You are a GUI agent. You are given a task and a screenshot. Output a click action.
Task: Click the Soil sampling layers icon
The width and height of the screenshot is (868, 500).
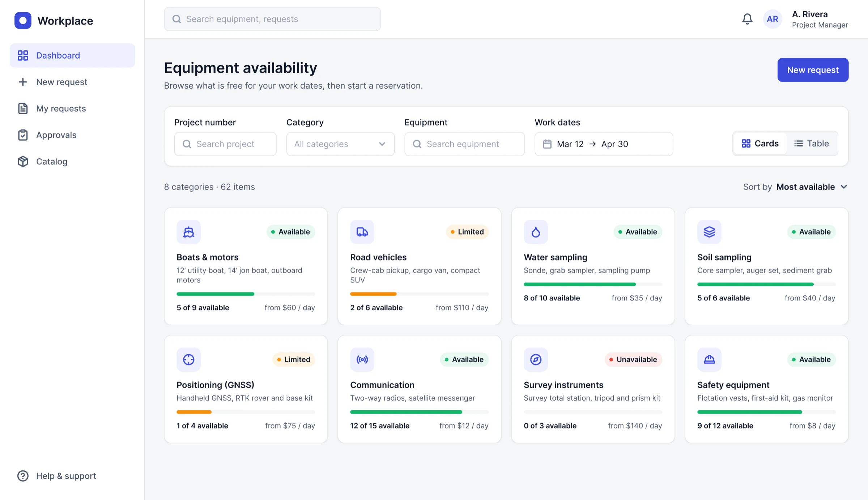click(709, 232)
